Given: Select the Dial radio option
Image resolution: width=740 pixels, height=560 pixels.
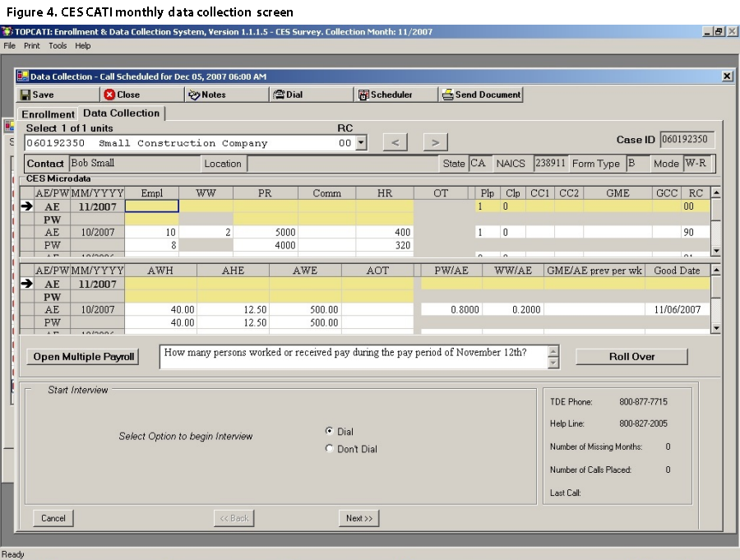Looking at the screenshot, I should click(330, 431).
